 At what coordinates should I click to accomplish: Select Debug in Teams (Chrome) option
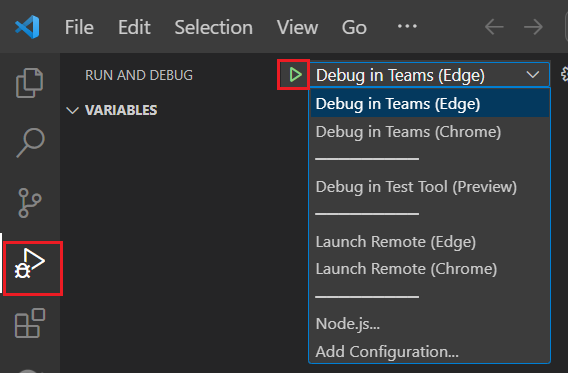coord(430,132)
